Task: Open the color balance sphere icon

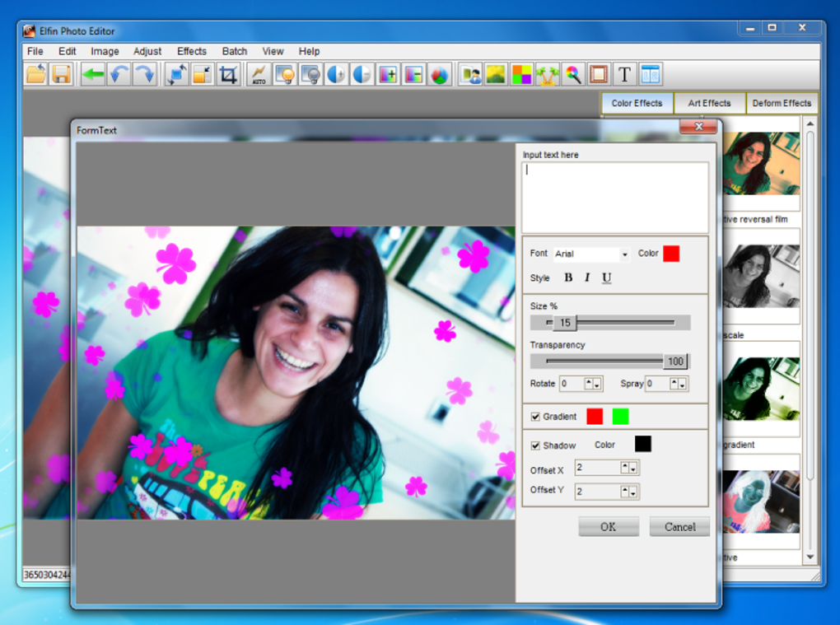Action: click(439, 74)
